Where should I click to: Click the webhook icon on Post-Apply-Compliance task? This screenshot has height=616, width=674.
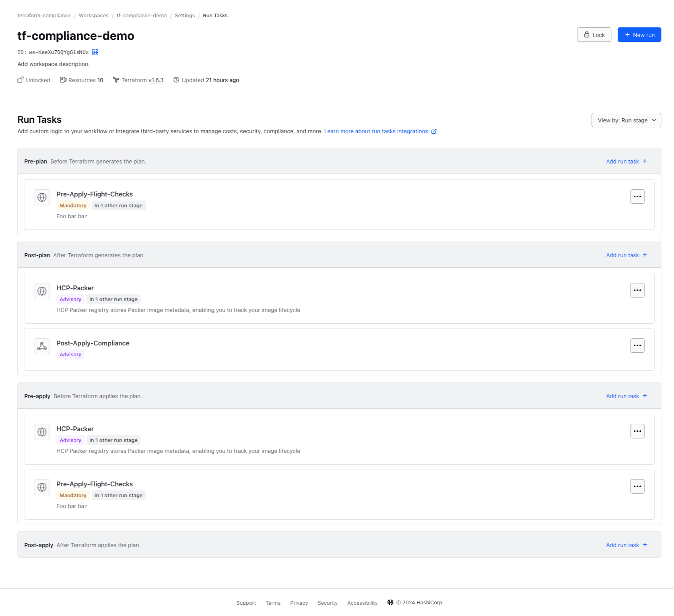pos(42,346)
